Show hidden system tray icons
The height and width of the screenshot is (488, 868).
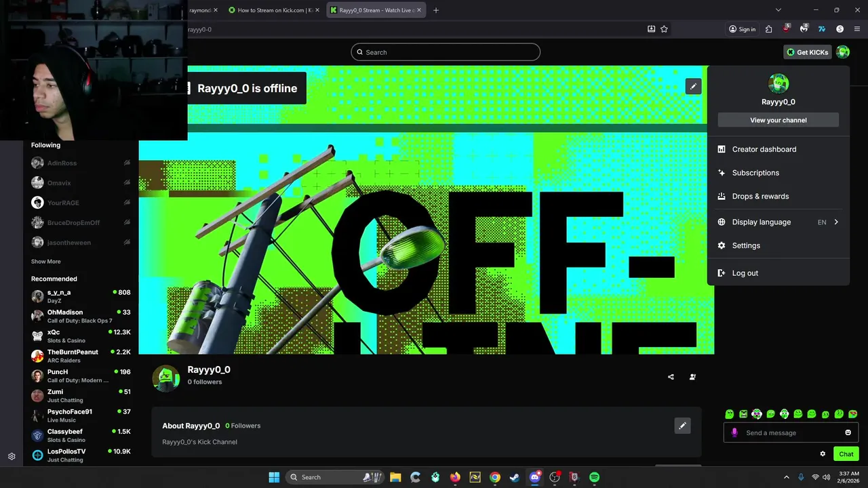coord(787,477)
